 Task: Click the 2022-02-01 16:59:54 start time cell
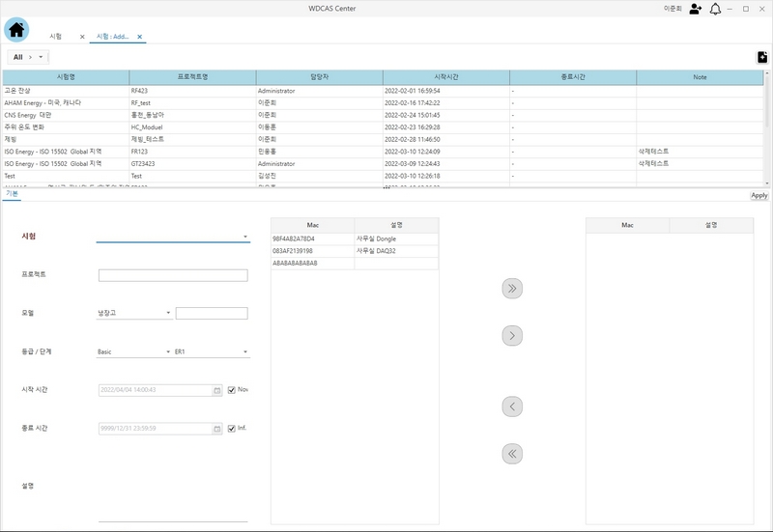(446, 91)
